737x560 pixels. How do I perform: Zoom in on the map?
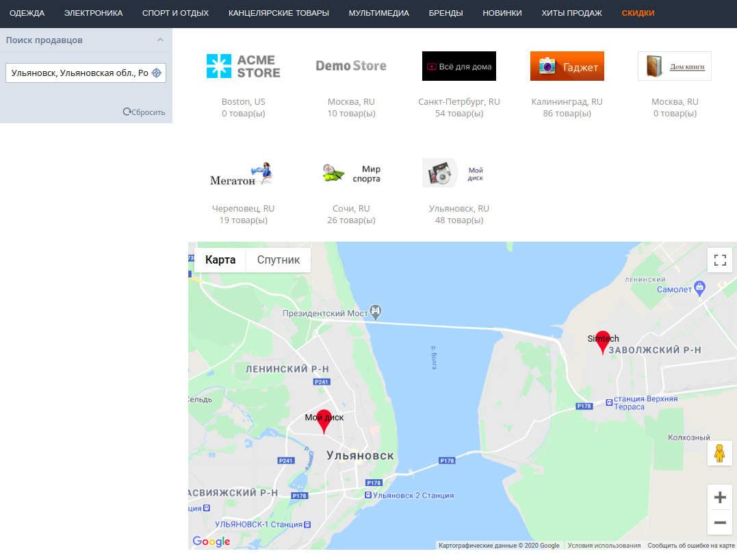719,497
